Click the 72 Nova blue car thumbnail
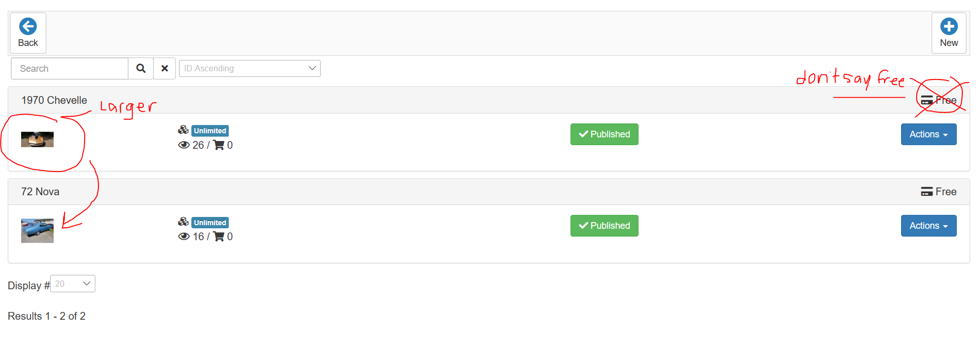 click(37, 230)
